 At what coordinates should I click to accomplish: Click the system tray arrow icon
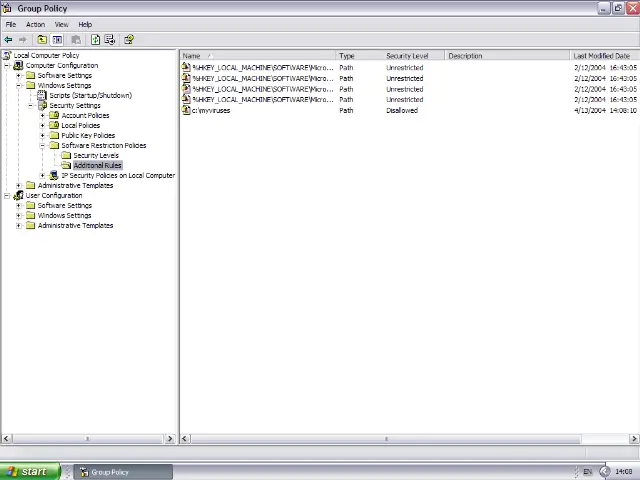pyautogui.click(x=604, y=471)
